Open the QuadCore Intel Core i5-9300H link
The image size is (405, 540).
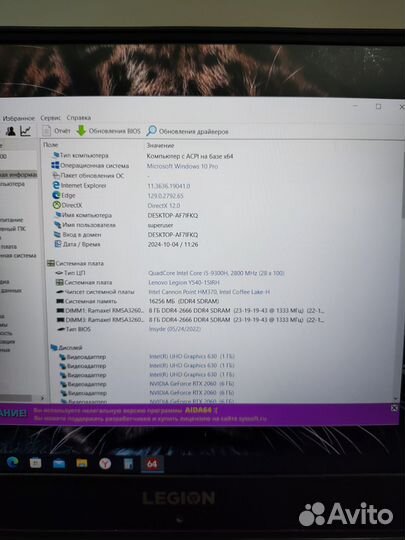(x=216, y=273)
